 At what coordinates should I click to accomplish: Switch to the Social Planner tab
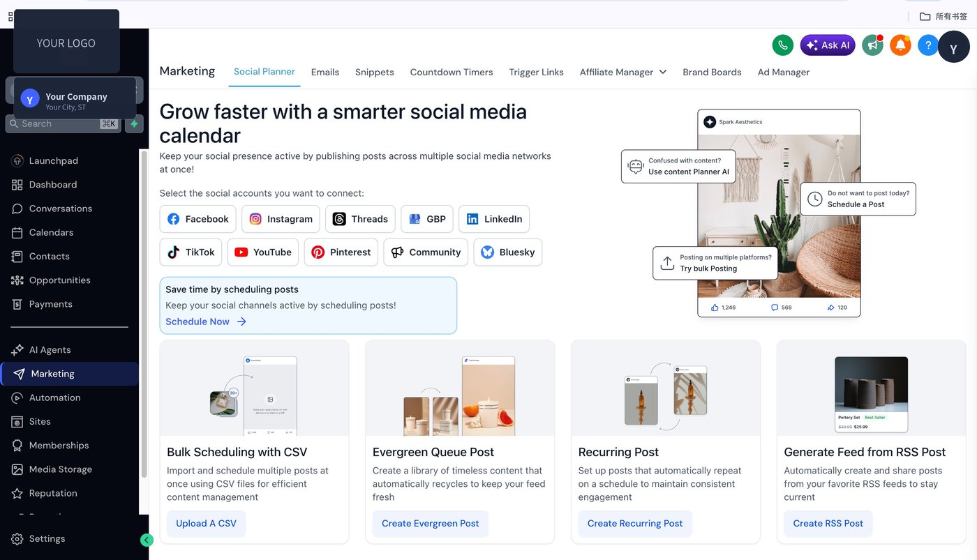pos(264,72)
